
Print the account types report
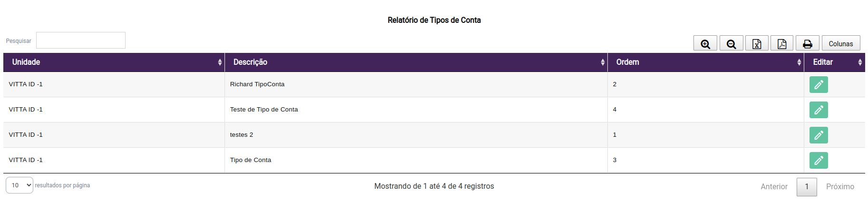(x=807, y=44)
